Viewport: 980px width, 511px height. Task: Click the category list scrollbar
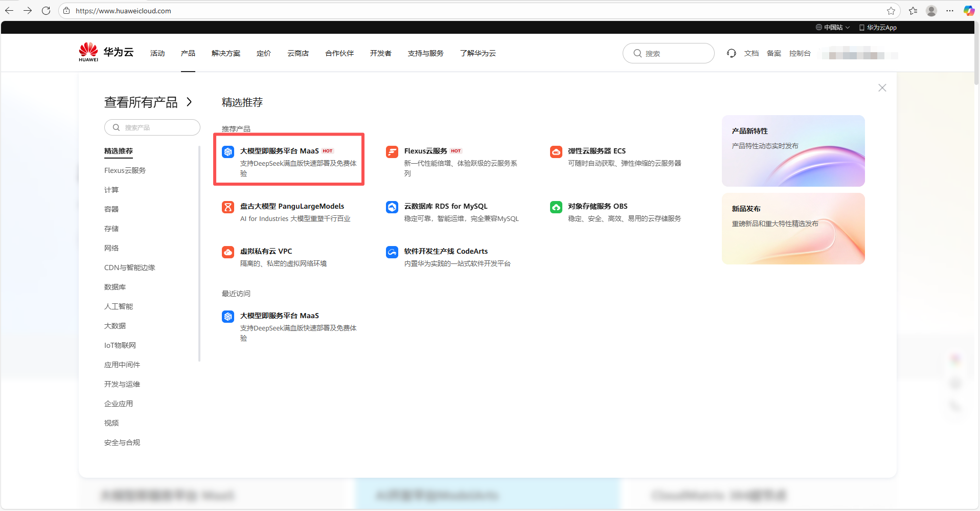pos(199,254)
